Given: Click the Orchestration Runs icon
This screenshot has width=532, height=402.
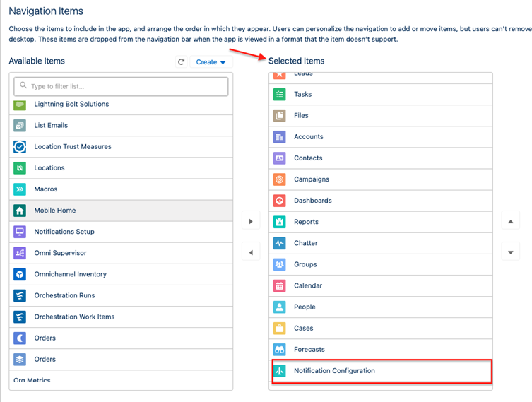Looking at the screenshot, I should 20,295.
